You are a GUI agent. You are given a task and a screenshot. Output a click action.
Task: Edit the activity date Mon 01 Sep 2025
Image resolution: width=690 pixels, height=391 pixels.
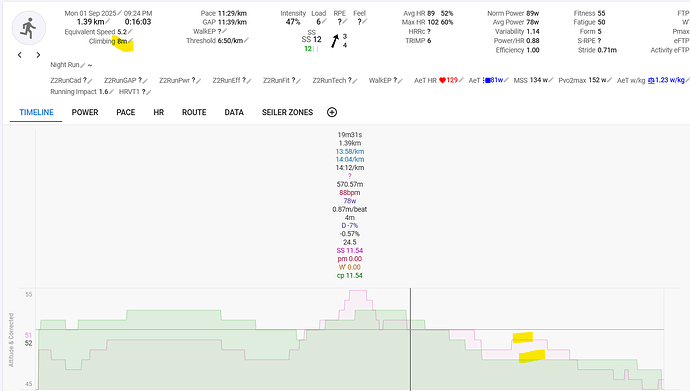tap(120, 13)
